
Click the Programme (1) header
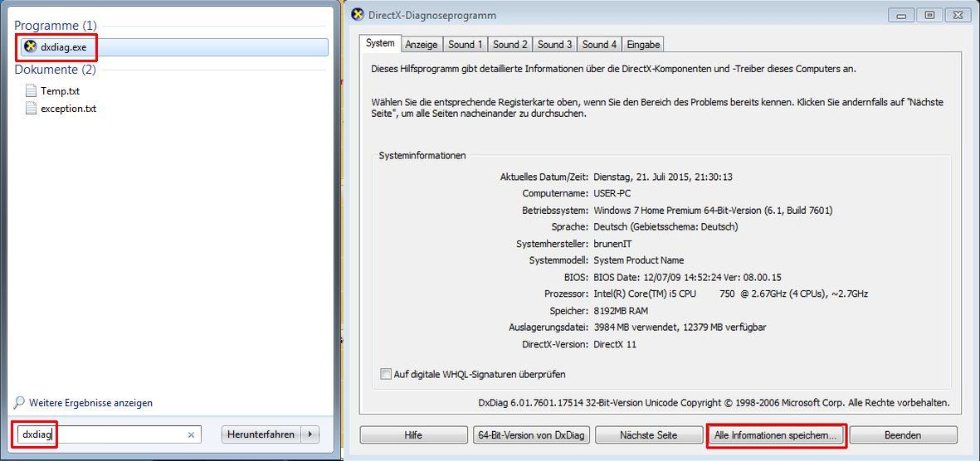(56, 26)
